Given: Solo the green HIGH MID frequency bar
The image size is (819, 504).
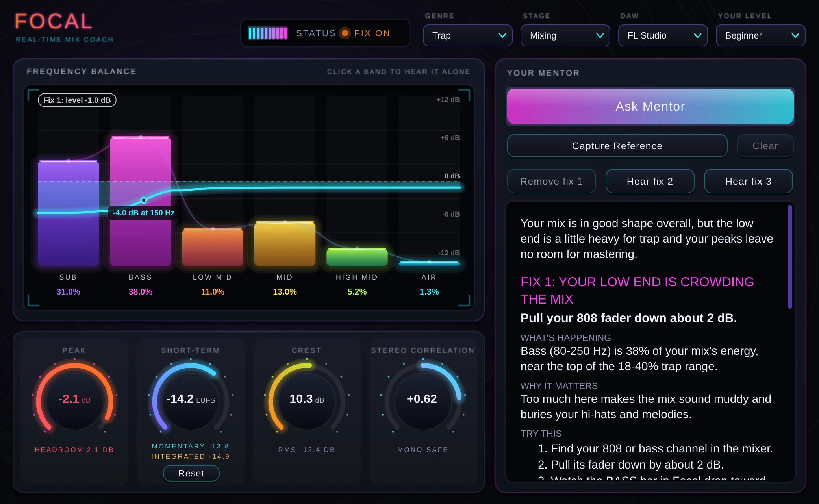Looking at the screenshot, I should pyautogui.click(x=357, y=257).
